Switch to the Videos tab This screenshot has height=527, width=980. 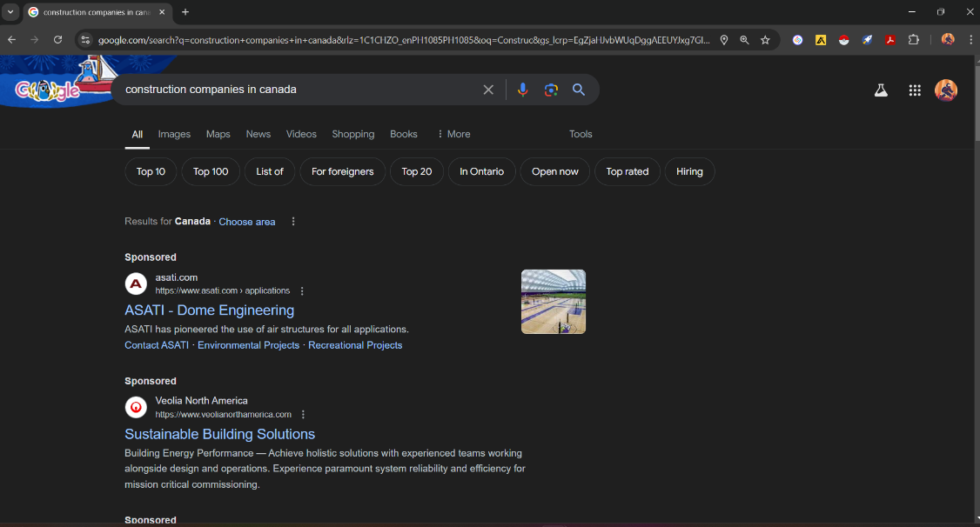(301, 134)
